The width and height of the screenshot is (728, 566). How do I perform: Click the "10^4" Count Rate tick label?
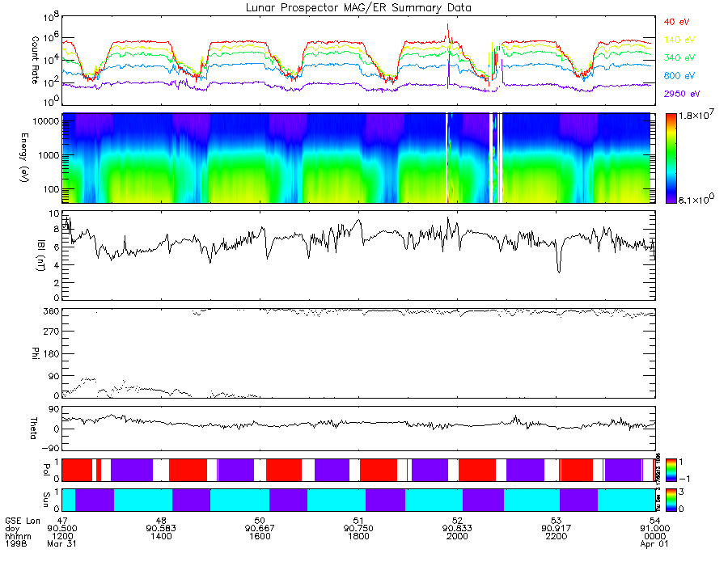click(x=51, y=59)
